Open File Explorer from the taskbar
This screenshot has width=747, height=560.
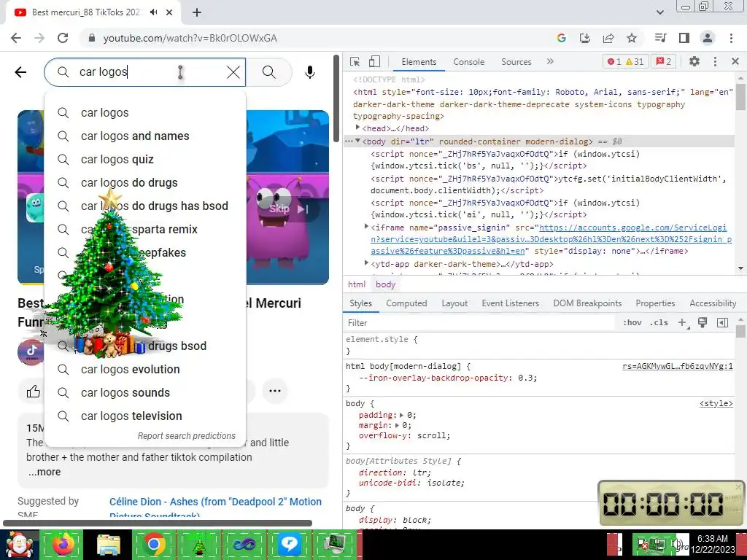point(109,544)
